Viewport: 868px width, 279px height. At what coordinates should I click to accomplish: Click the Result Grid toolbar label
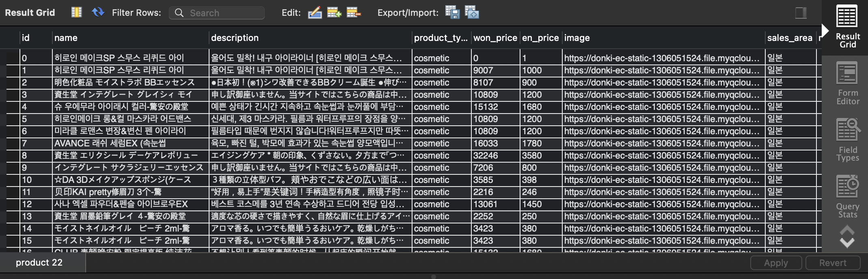(30, 13)
